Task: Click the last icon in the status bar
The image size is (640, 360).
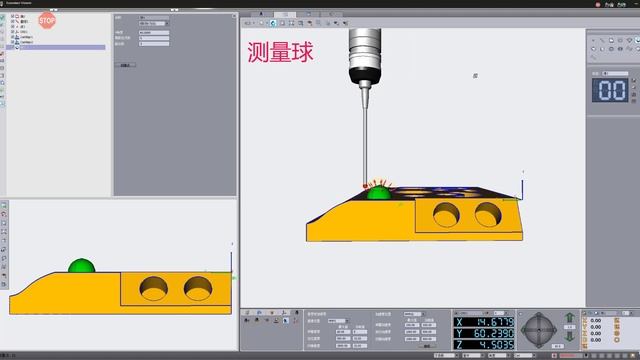Action: [633, 356]
